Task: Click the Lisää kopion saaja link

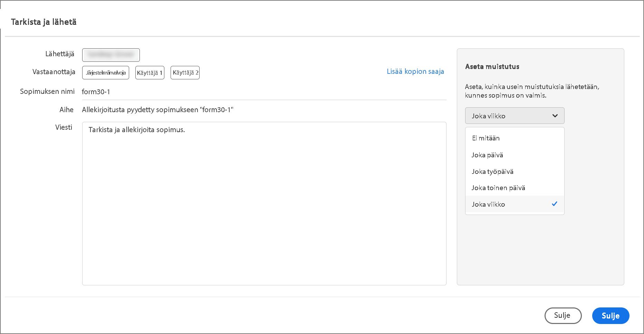Action: (415, 71)
